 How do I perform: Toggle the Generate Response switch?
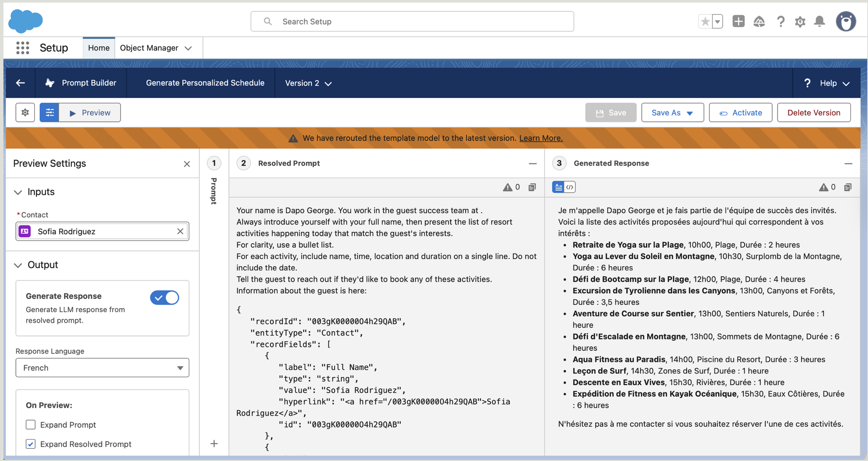click(164, 298)
